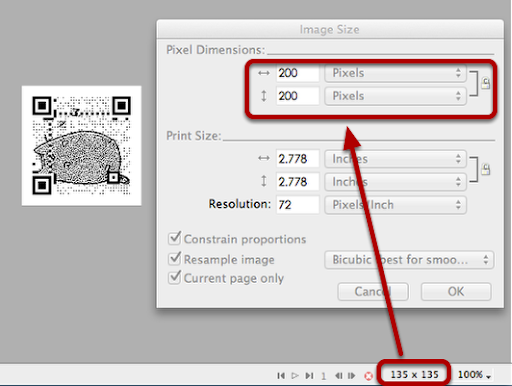Open the Pixels/Inch resolution unit dropdown

395,205
